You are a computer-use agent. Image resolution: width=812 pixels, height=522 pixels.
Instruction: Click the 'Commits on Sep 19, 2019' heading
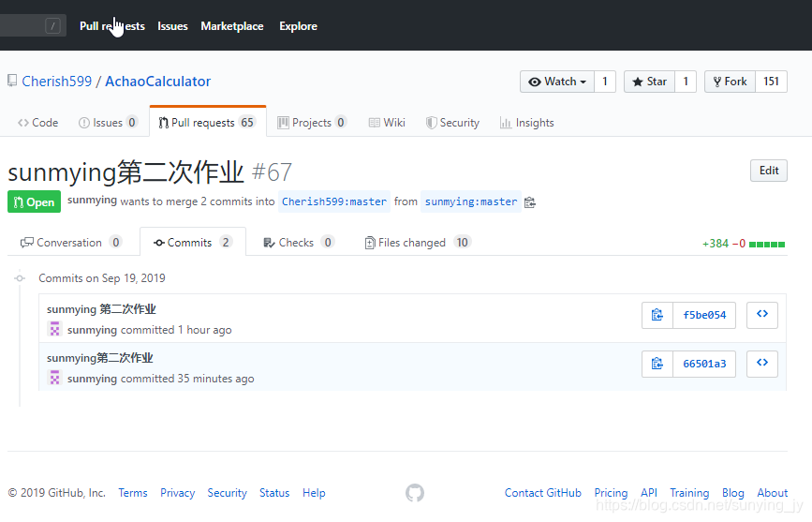click(102, 278)
